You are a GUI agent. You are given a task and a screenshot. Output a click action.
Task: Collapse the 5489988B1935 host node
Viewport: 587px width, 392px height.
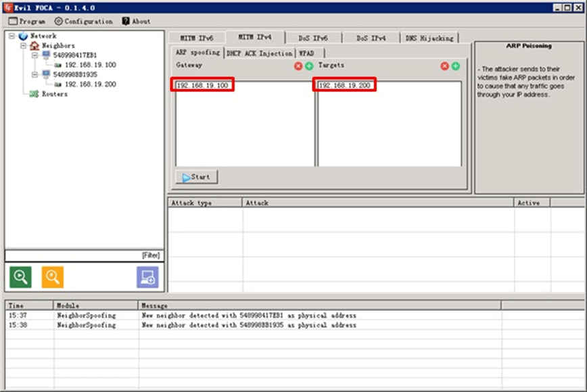[x=34, y=74]
